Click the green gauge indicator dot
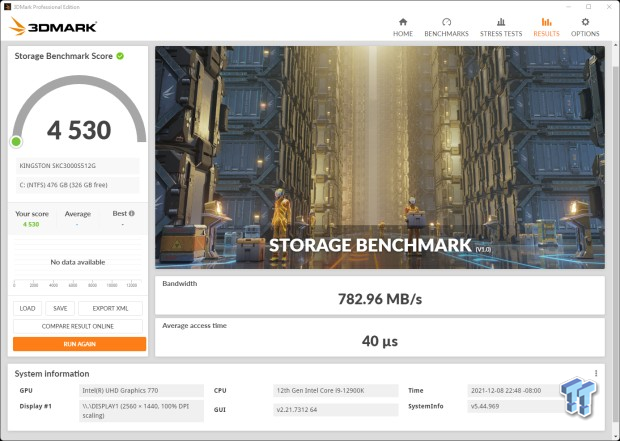 tap(16, 141)
